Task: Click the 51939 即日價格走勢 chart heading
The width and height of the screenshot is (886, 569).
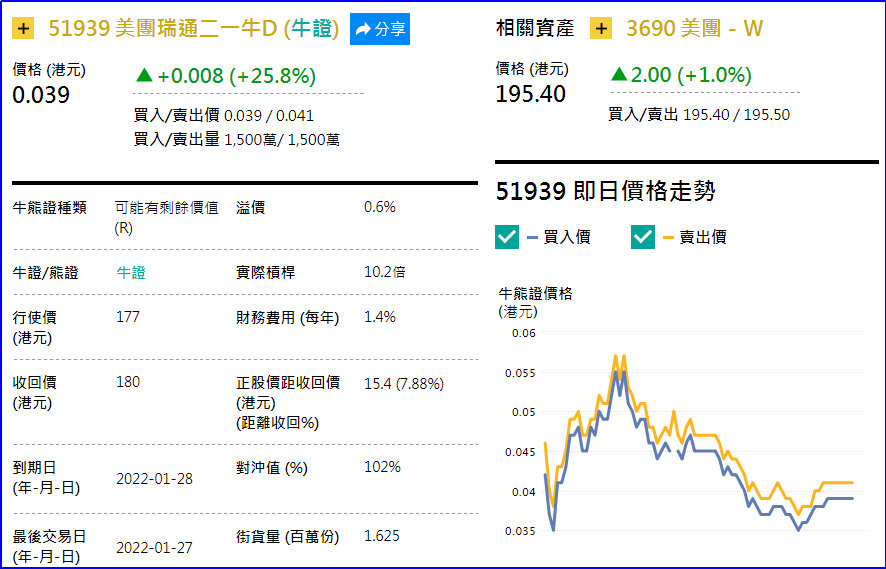Action: [x=606, y=191]
